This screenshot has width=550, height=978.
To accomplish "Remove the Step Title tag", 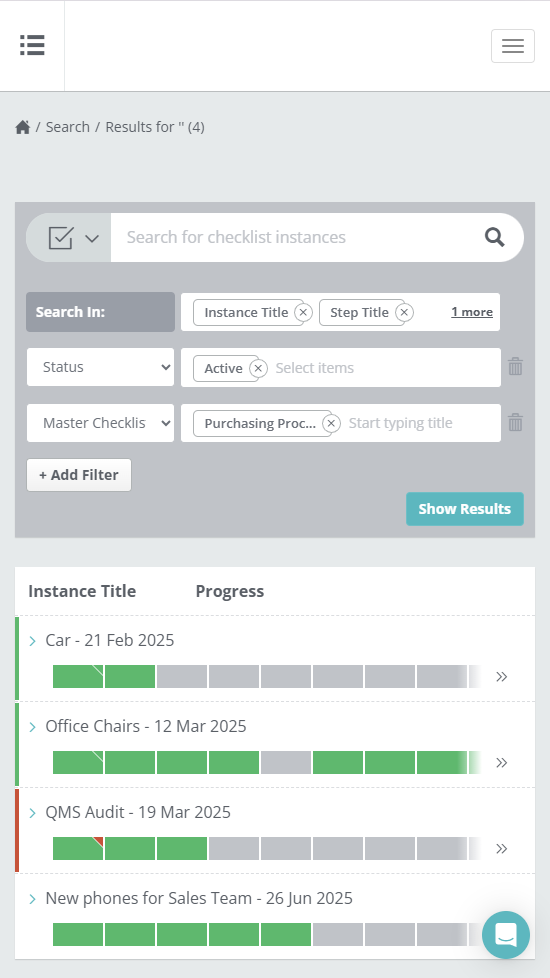I will 404,312.
